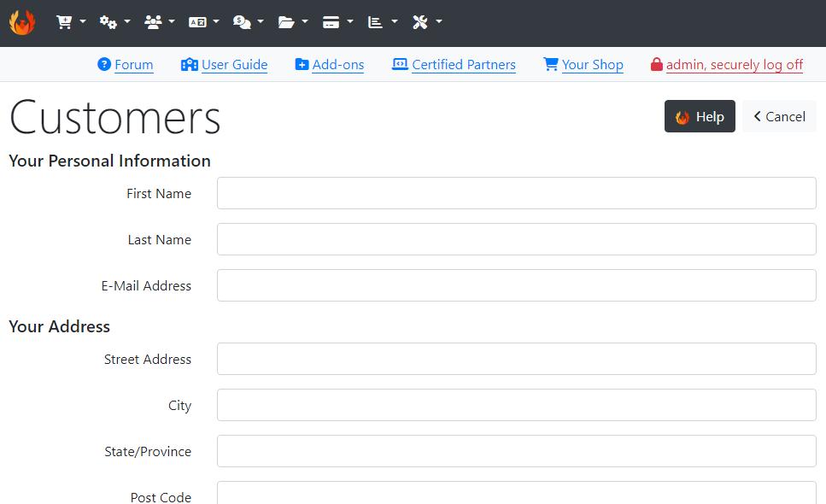Click the E-Mail Address label

[x=146, y=286]
